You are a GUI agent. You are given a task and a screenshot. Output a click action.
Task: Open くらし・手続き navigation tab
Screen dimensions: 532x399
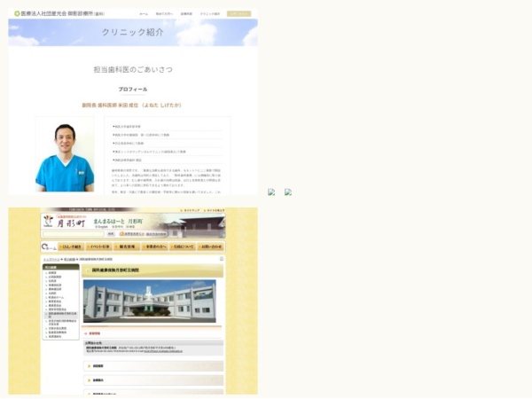pyautogui.click(x=71, y=246)
